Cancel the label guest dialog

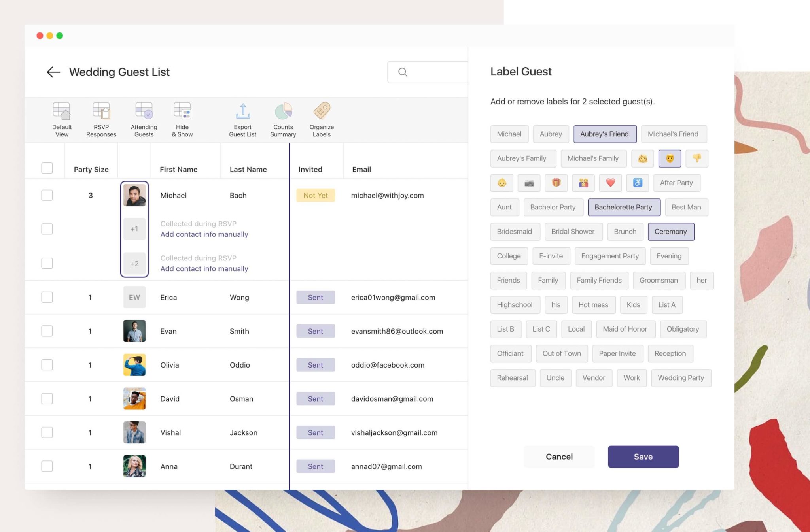(559, 457)
